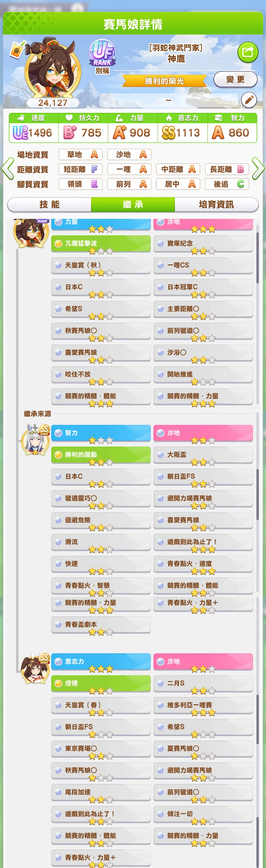The width and height of the screenshot is (266, 868).
Task: Go to next page with right arrow
Action: tap(258, 168)
